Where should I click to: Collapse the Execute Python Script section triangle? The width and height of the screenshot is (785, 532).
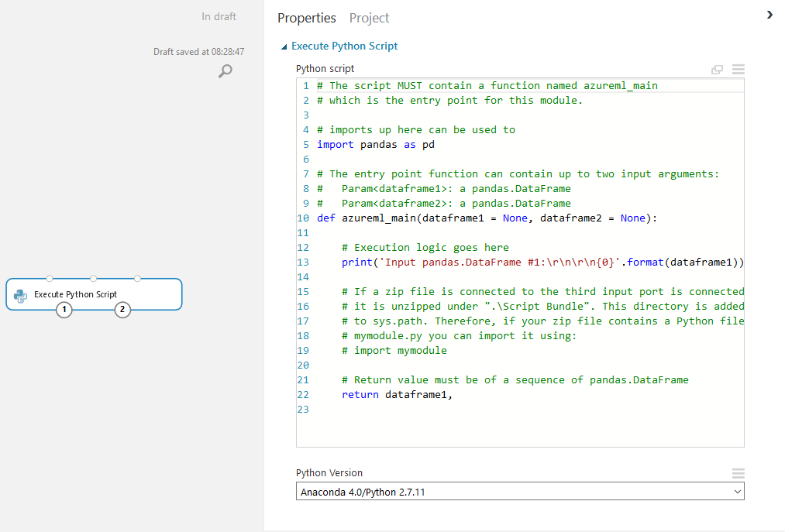[x=284, y=46]
